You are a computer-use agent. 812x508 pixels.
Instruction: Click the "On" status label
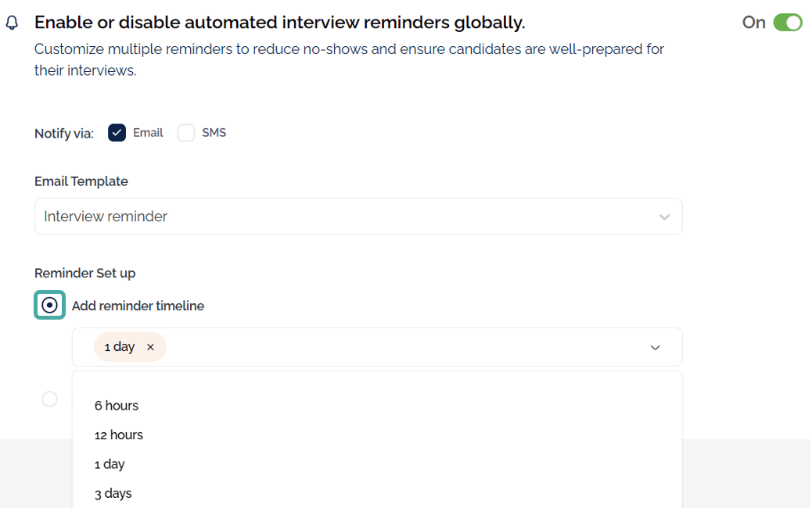click(753, 23)
